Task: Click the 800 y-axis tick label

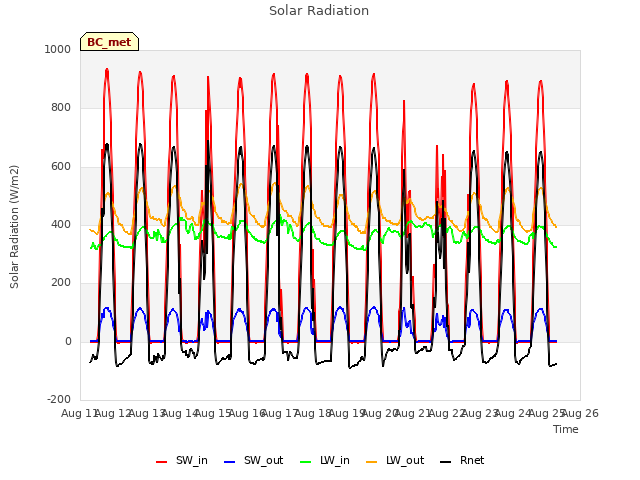Action: pos(61,107)
